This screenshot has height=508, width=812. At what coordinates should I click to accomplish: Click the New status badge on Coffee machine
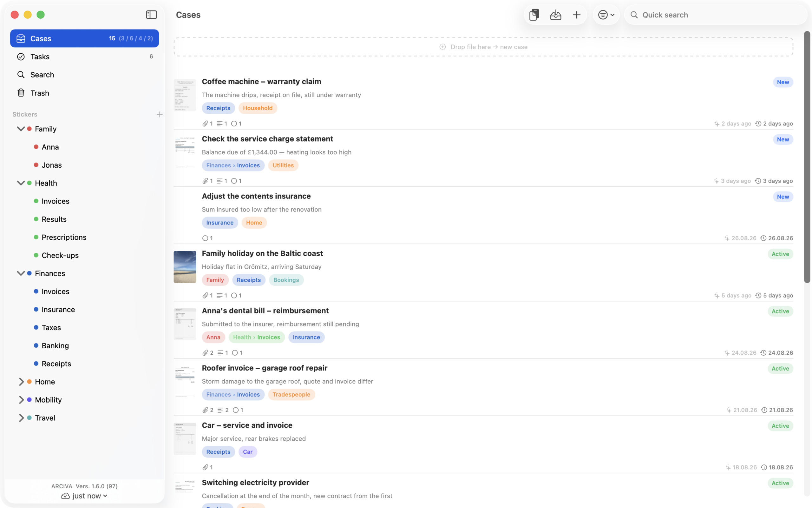[783, 82]
